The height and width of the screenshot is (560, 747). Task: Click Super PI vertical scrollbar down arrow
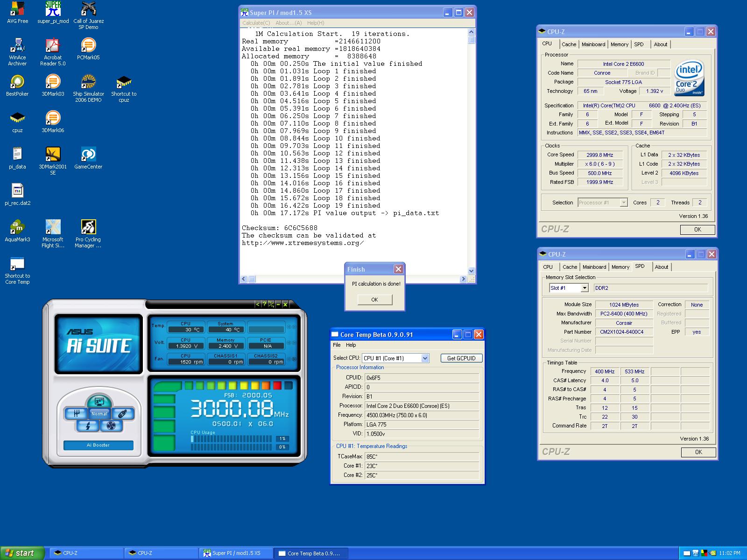point(471,271)
